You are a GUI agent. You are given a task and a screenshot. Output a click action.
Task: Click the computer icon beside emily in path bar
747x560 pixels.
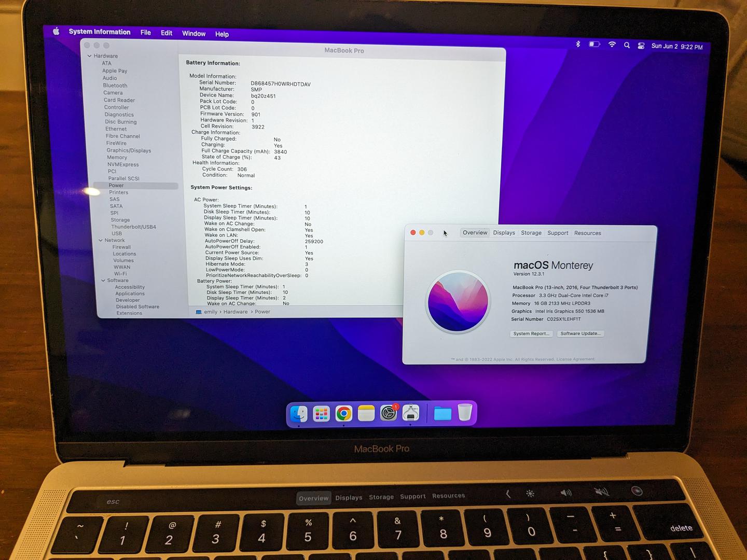point(198,312)
